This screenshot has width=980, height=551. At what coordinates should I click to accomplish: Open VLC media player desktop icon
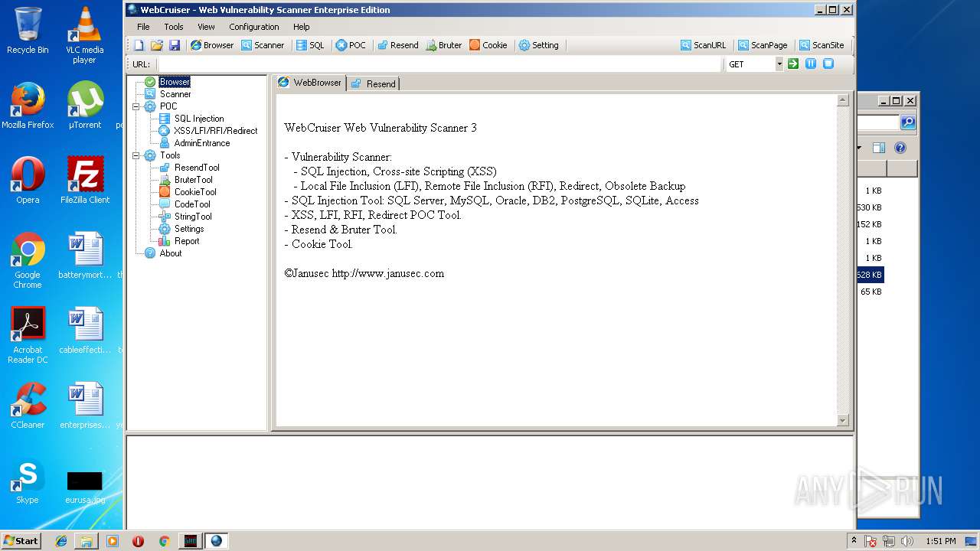coord(85,35)
